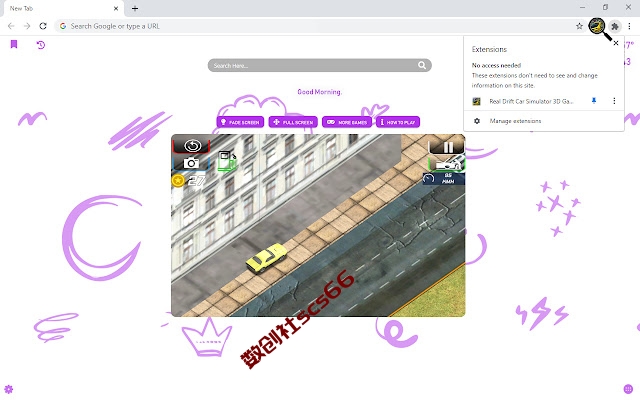Click the game restart arrow icon

(x=192, y=145)
